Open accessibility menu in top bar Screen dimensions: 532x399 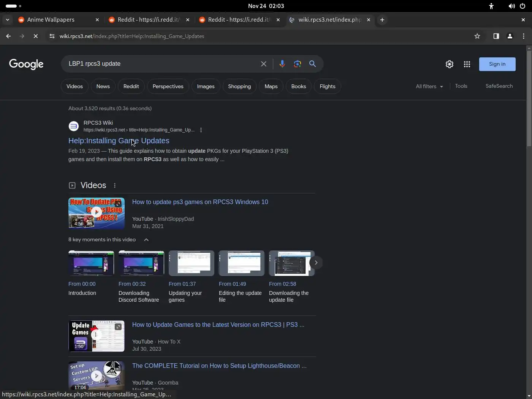(491, 6)
